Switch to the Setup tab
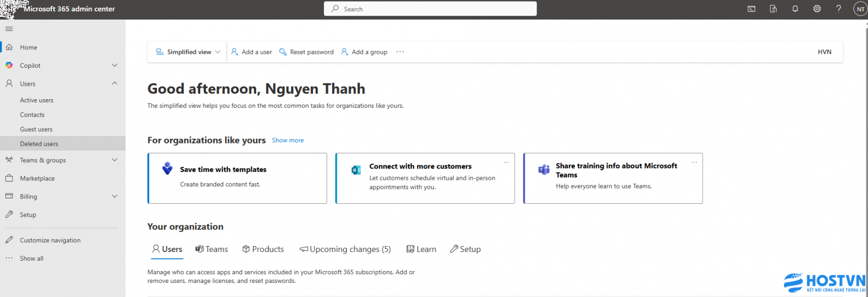 click(465, 249)
